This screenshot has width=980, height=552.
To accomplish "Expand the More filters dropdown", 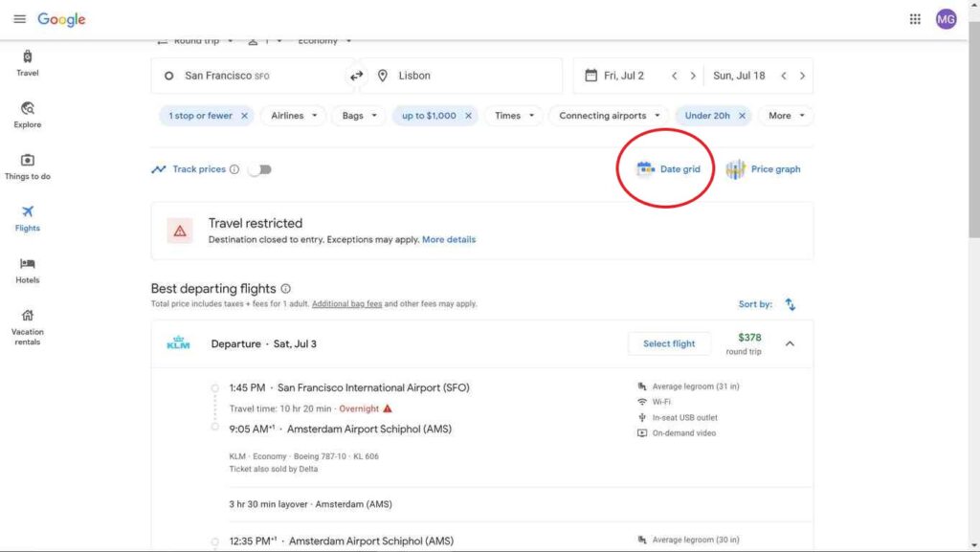I will (x=787, y=116).
